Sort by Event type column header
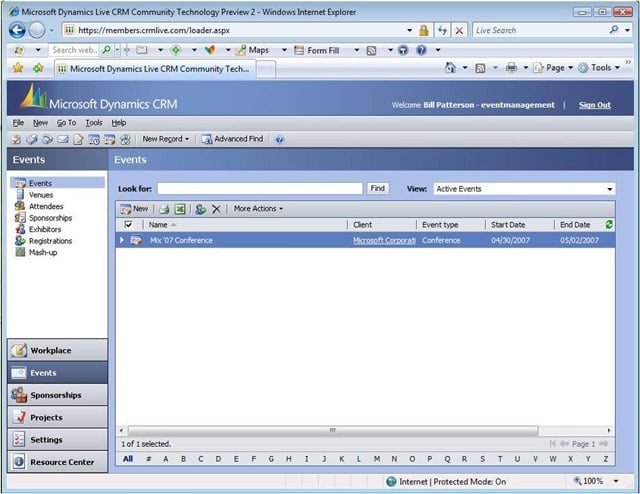Screen dimensions: 640x494 (x=451, y=225)
